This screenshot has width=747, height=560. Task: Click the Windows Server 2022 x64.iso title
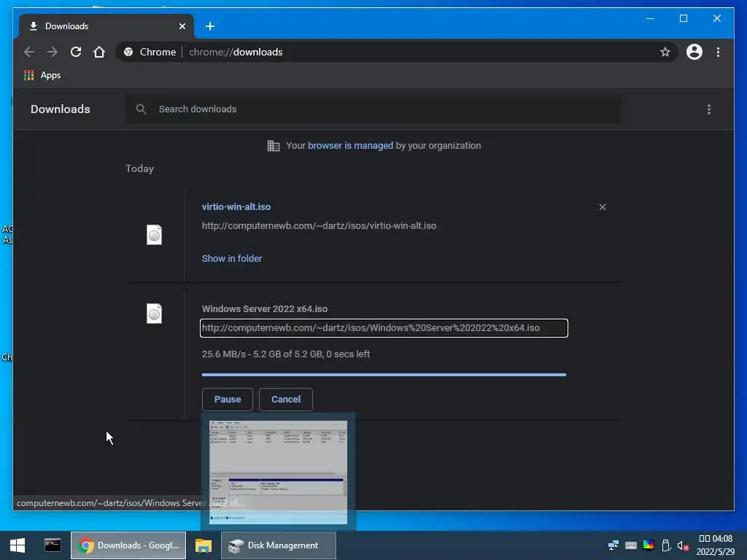pyautogui.click(x=265, y=309)
